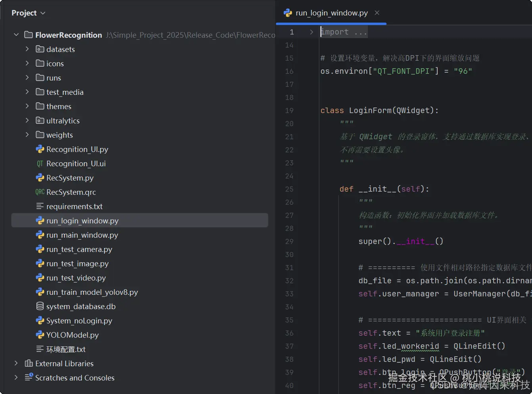The height and width of the screenshot is (394, 532).
Task: Click Python icon beside System_noLogin.py
Action: 40,321
